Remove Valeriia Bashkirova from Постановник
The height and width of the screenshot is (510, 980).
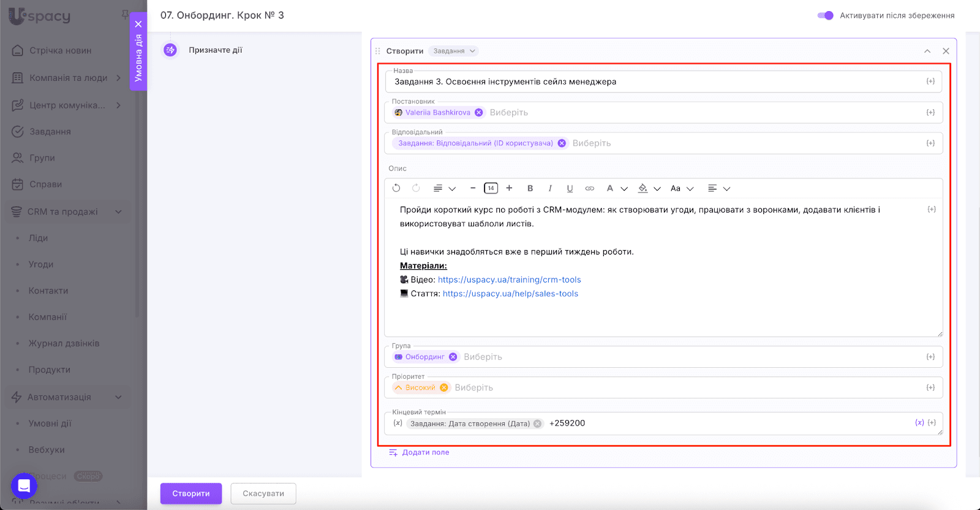click(x=479, y=112)
